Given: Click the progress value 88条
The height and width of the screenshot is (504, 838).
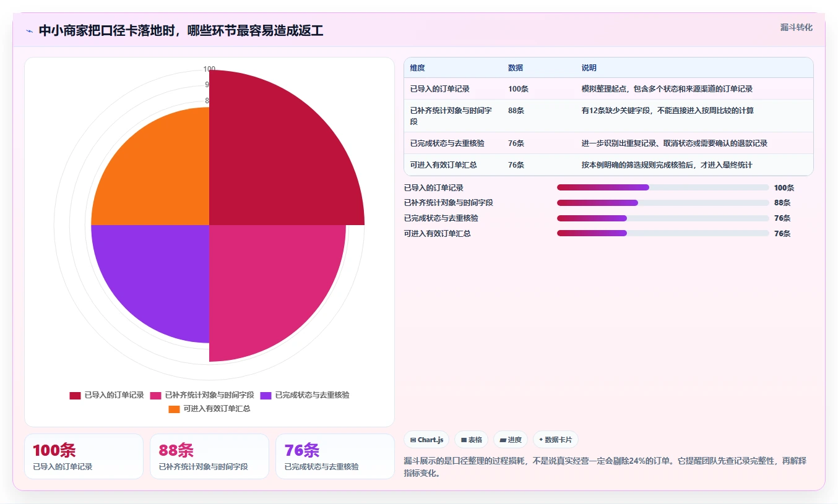Looking at the screenshot, I should 782,203.
